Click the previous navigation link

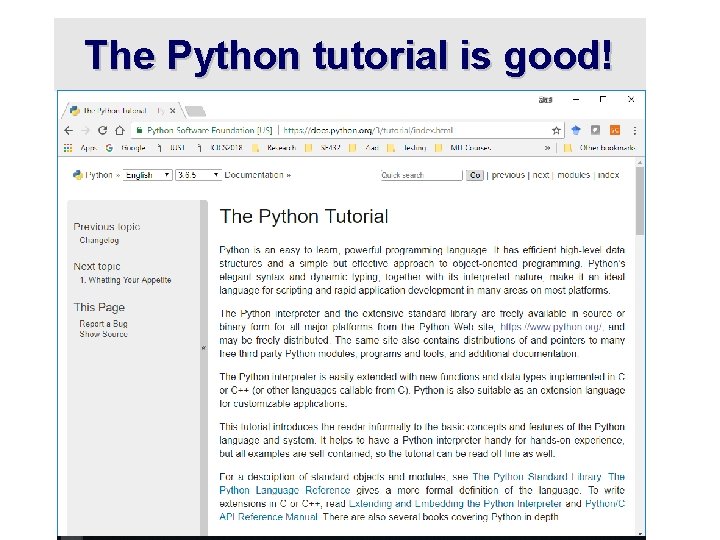pyautogui.click(x=508, y=175)
